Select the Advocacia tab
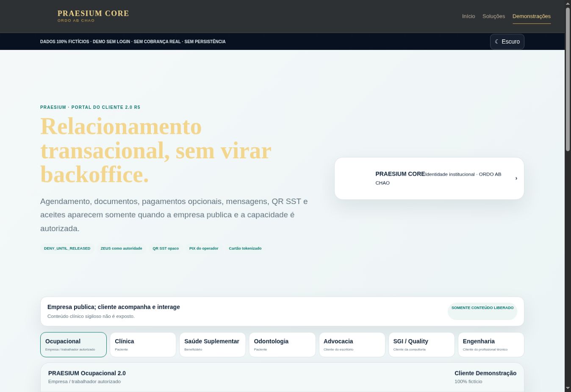The width and height of the screenshot is (571, 392). click(352, 345)
